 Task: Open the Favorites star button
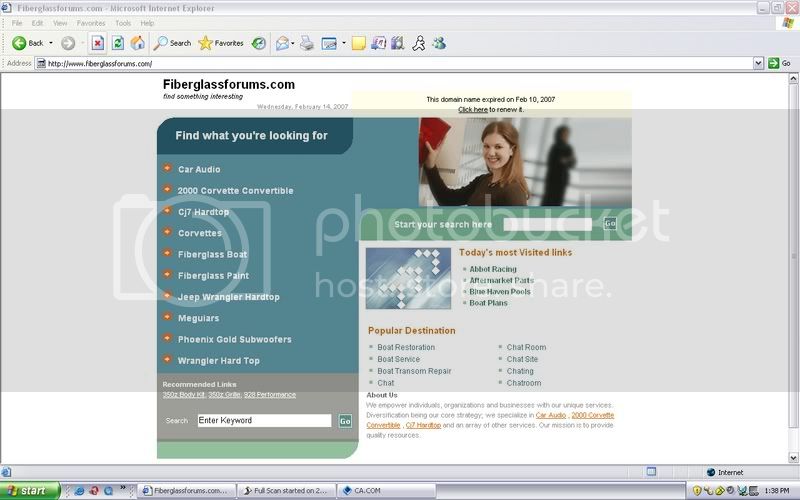point(221,43)
